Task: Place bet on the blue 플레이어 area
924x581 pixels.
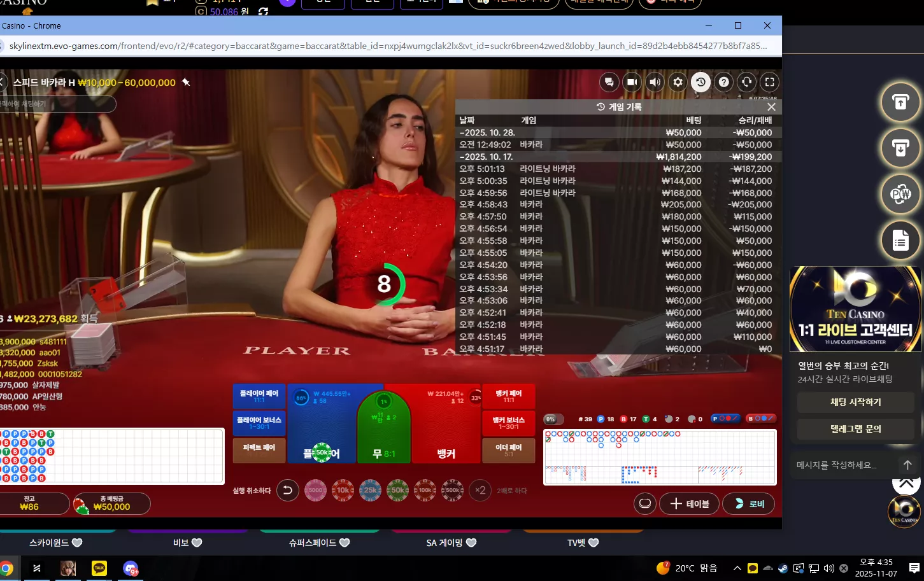Action: tap(322, 424)
